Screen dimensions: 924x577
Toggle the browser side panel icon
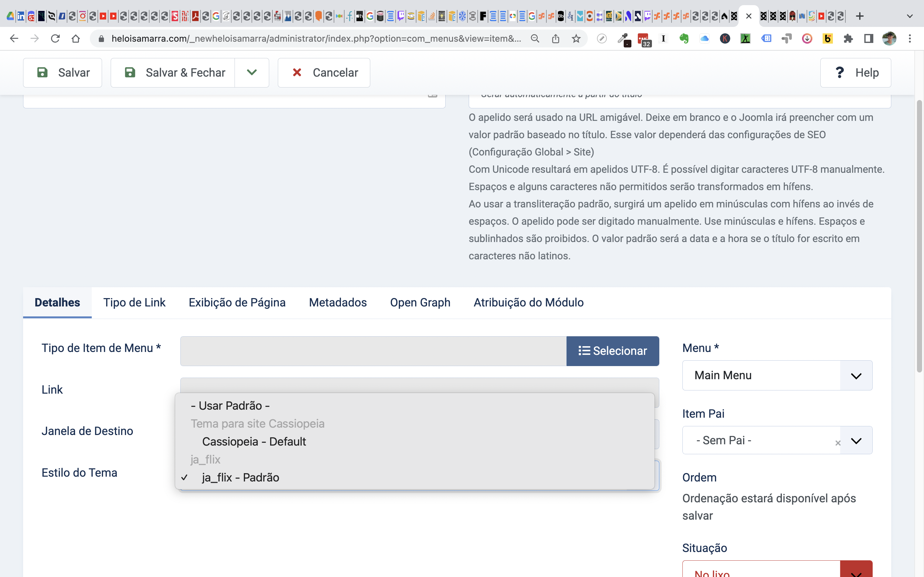point(868,38)
